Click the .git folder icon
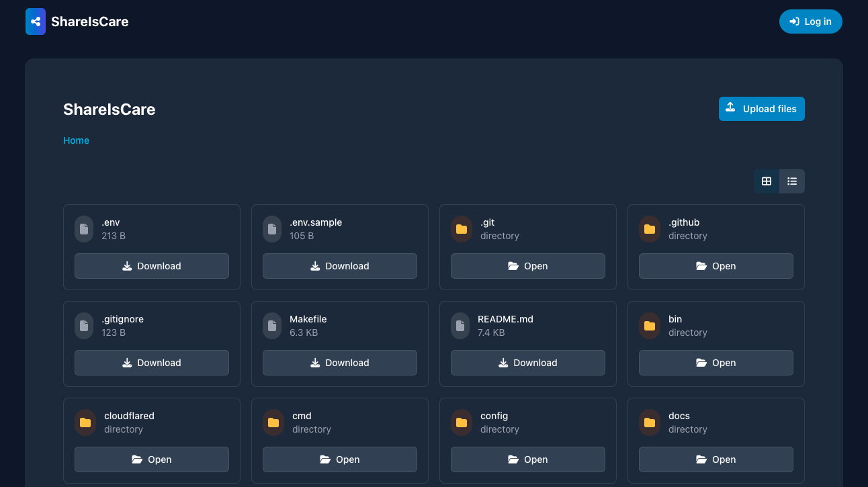868x487 pixels. 461,229
